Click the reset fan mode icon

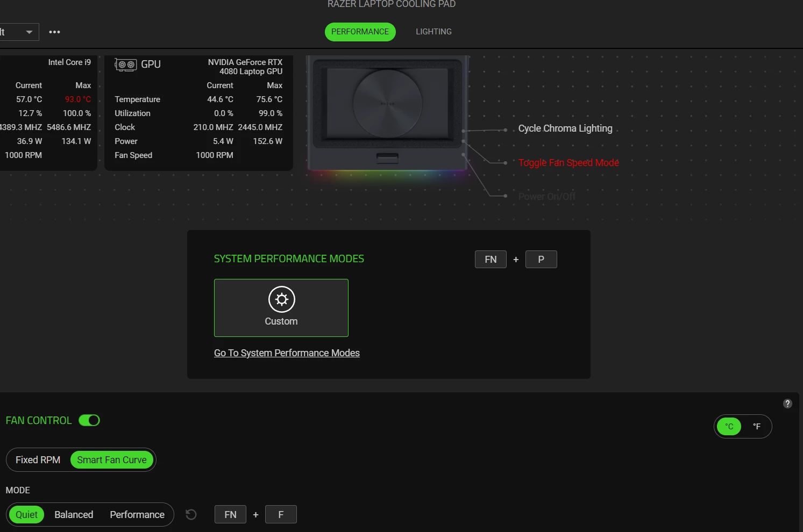coord(191,515)
